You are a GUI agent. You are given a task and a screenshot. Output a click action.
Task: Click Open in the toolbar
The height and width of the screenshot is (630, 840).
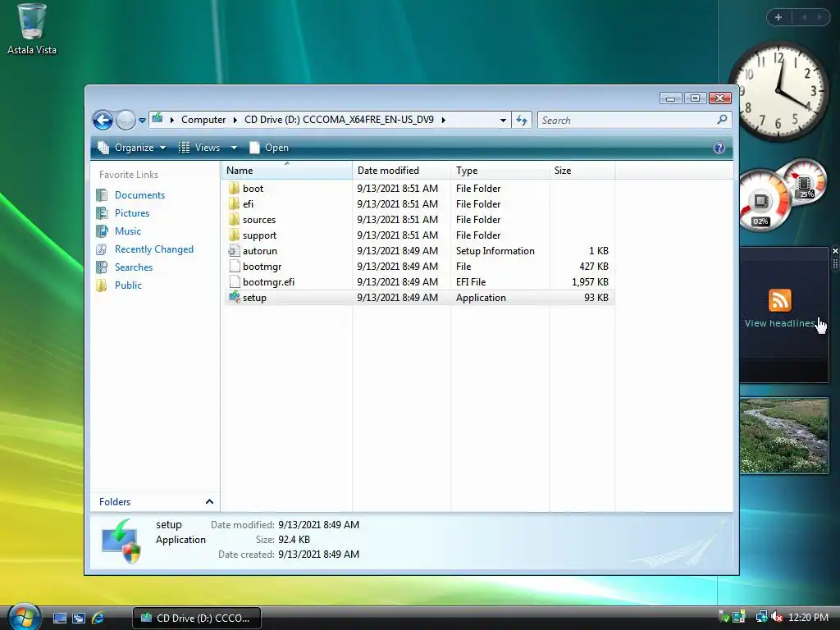coord(269,148)
